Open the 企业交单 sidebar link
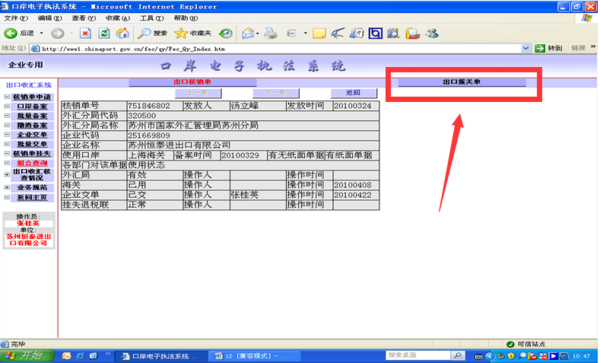The width and height of the screenshot is (600, 363). [x=32, y=135]
